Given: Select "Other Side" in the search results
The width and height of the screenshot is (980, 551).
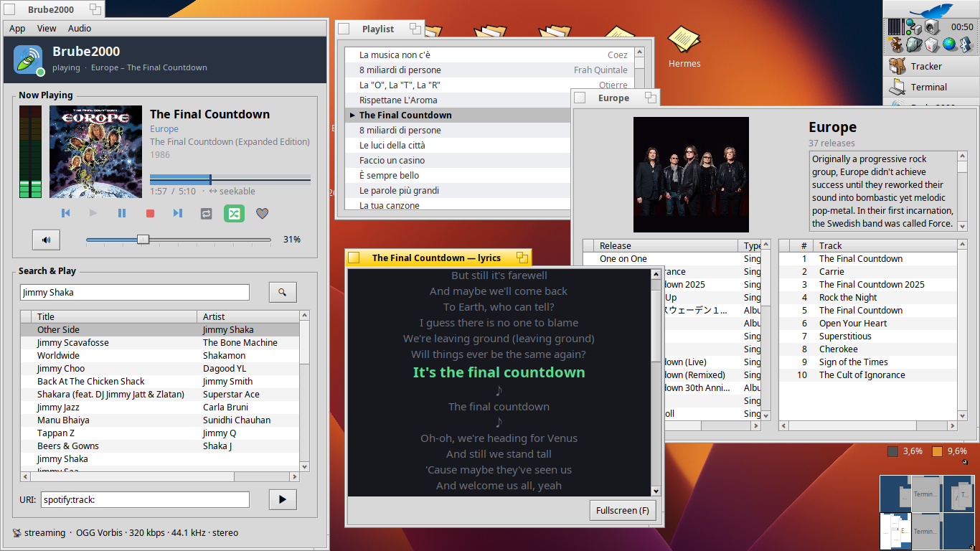Looking at the screenshot, I should 159,330.
